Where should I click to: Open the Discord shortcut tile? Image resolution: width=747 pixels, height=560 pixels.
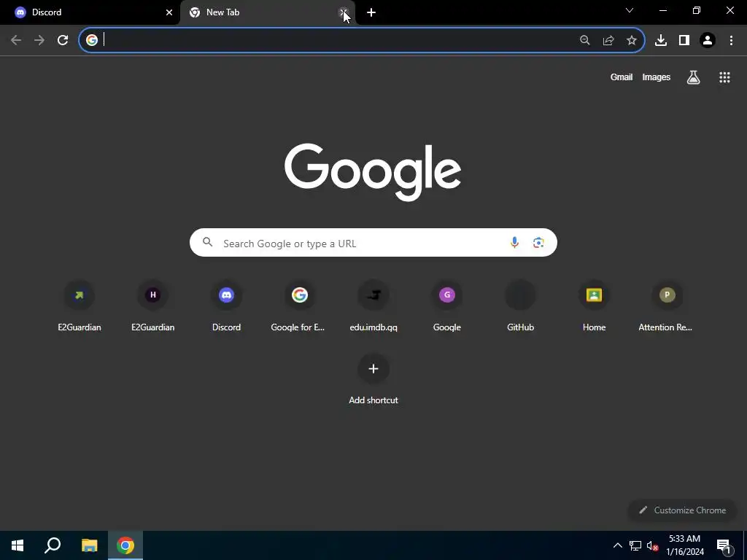click(x=226, y=306)
